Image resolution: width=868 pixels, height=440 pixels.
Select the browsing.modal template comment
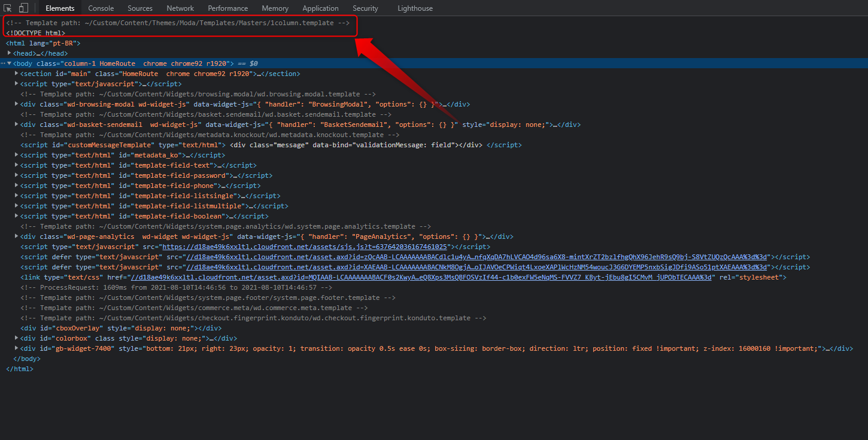[198, 94]
